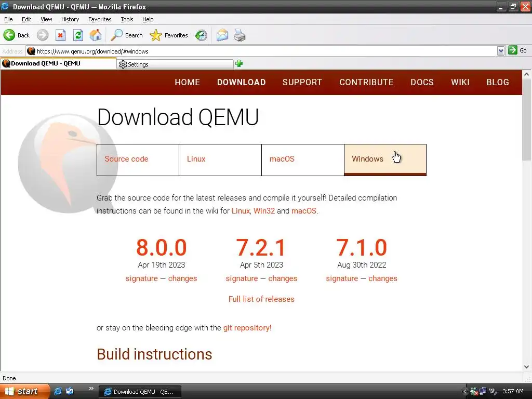Select the Source code tab
The width and height of the screenshot is (532, 399).
(x=138, y=160)
